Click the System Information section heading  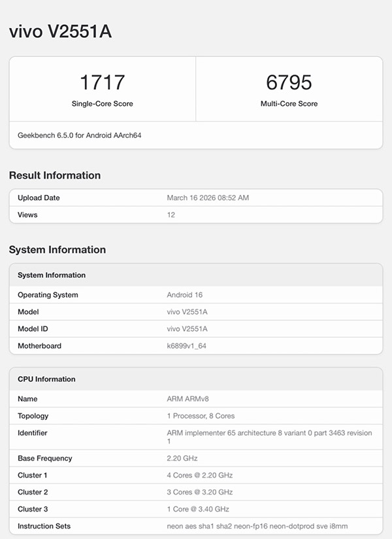coord(57,250)
